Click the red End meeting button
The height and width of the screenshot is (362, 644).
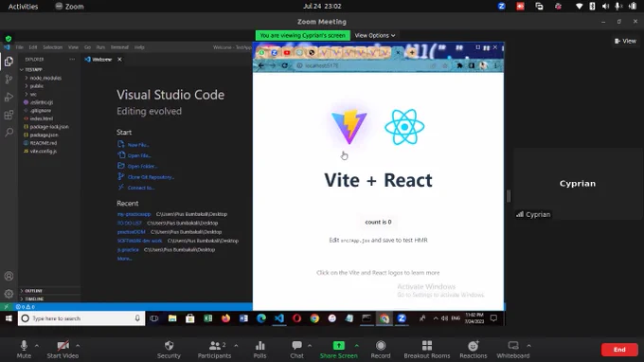coord(619,350)
